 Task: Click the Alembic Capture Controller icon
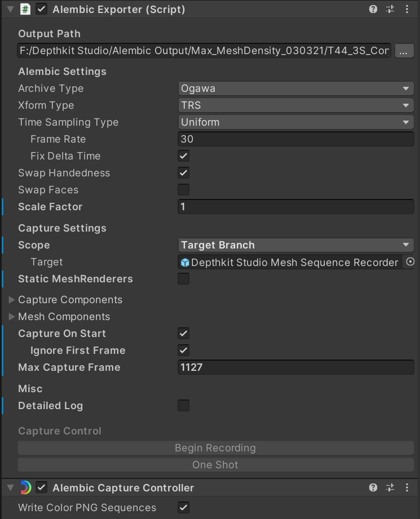25,488
